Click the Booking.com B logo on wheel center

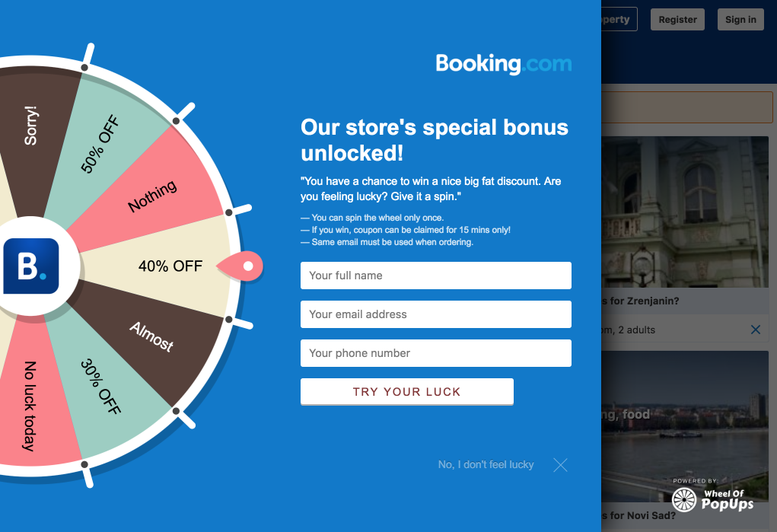click(30, 266)
